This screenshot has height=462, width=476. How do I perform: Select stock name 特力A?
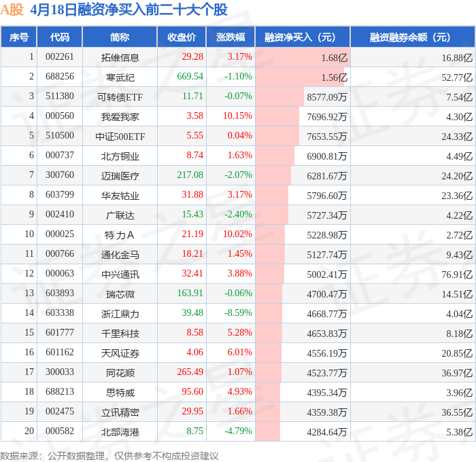[x=119, y=235]
